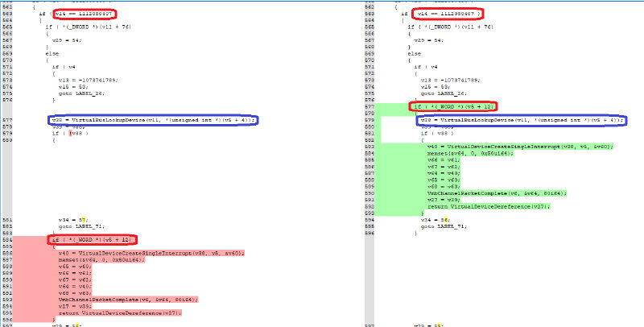This screenshot has width=644, height=327.
Task: Select 'if ( v4' line in left pane
Action: click(x=64, y=67)
